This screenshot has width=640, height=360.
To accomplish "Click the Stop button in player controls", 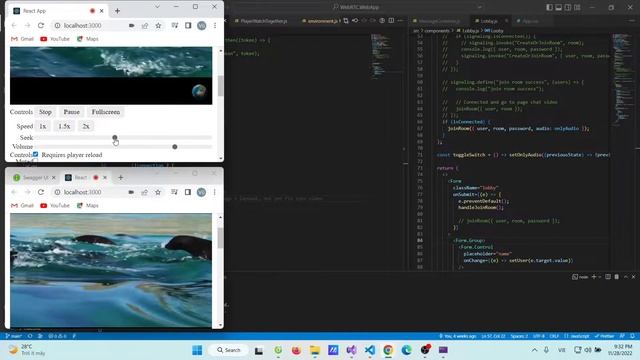I will point(45,112).
